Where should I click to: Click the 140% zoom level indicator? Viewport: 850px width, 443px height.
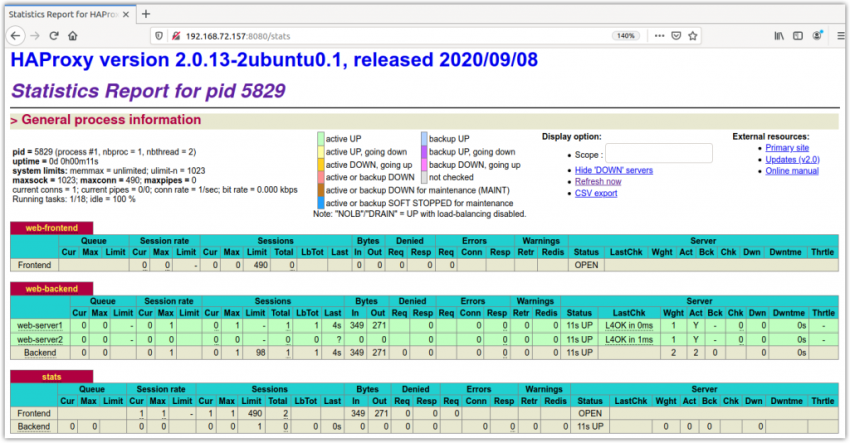(626, 36)
